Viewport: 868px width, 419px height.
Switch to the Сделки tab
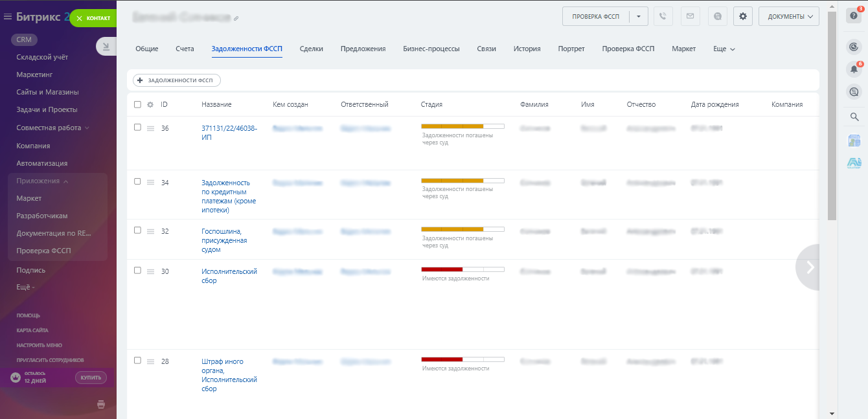311,49
